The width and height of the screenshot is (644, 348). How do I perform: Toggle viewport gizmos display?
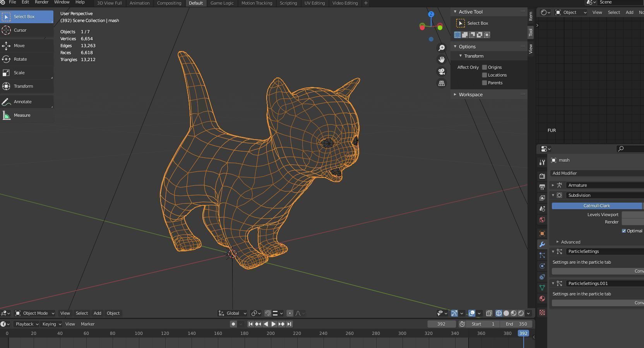point(454,313)
